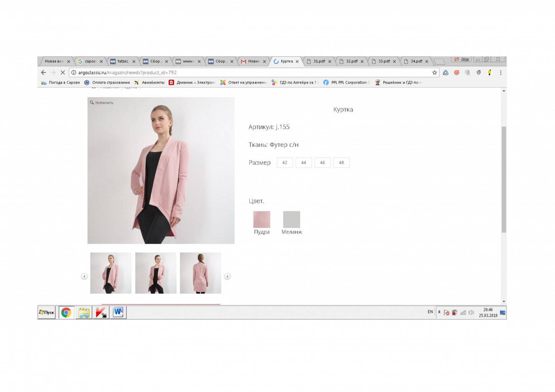Click the main product photo
This screenshot has width=555, height=392.
pyautogui.click(x=161, y=170)
